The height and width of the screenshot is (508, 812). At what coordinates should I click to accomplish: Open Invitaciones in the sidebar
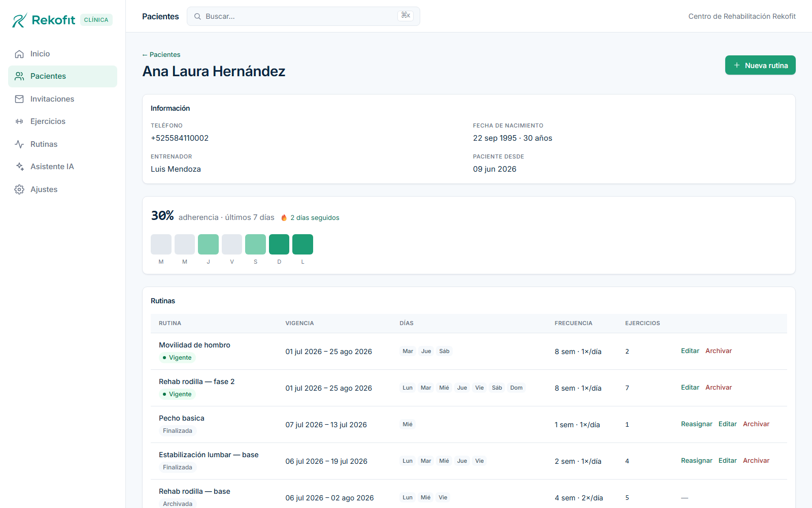(62, 99)
